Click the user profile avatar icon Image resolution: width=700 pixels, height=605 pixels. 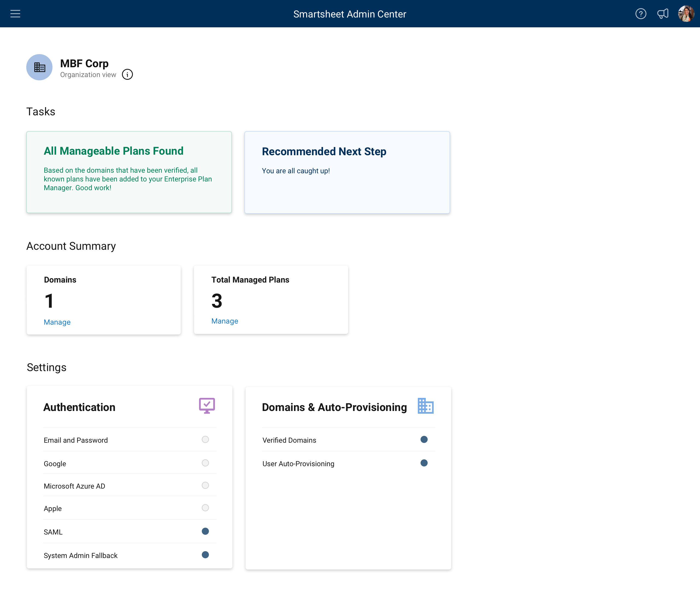(x=686, y=14)
